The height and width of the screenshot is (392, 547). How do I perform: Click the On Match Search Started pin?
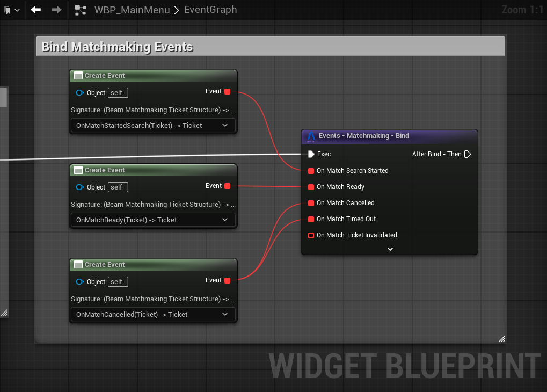click(311, 171)
